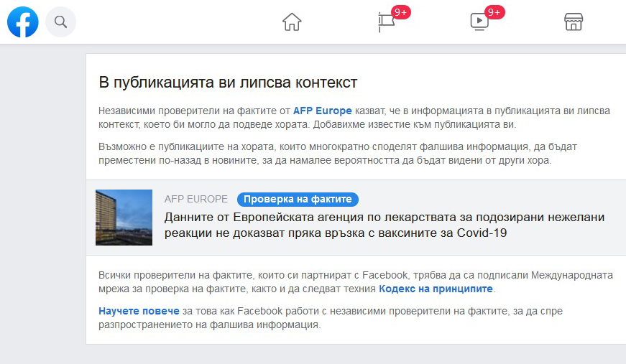The height and width of the screenshot is (364, 626).
Task: Open the Marketplace storefront icon
Action: 573,22
